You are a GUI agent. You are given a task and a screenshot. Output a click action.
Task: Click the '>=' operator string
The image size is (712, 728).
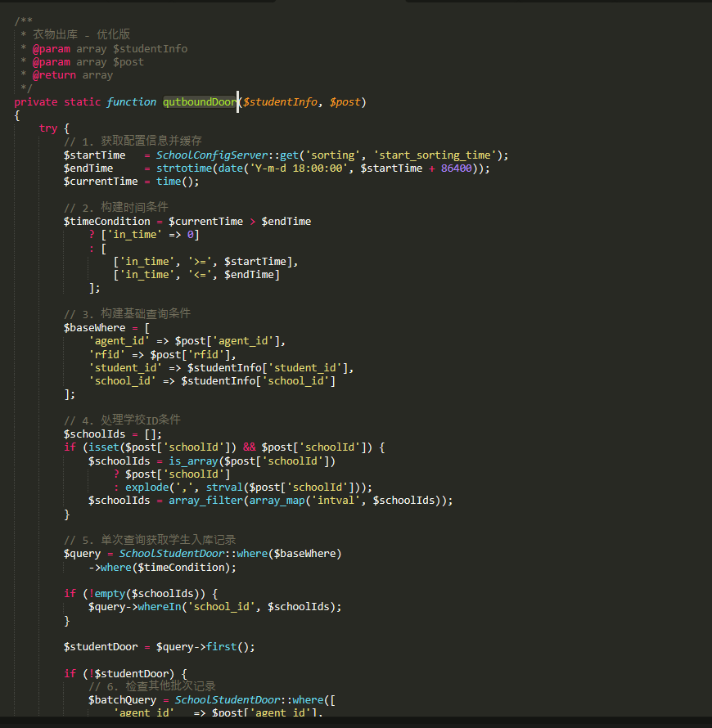point(199,262)
